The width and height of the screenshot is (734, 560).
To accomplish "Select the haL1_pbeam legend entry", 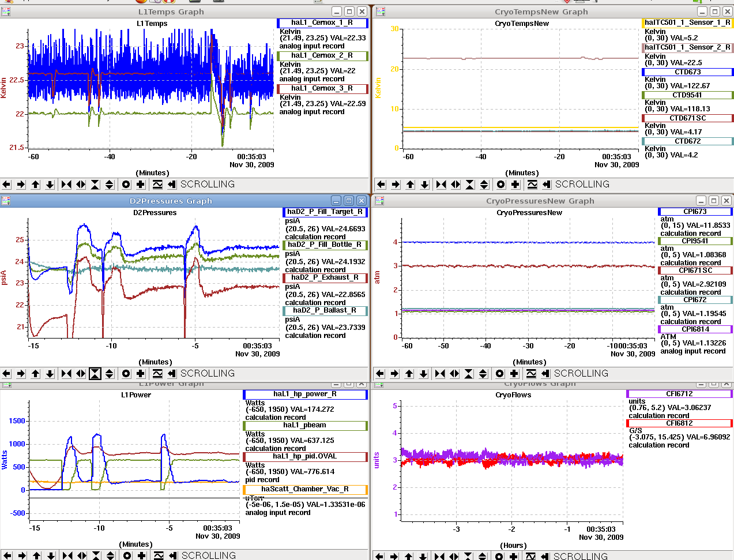I will coord(305,426).
